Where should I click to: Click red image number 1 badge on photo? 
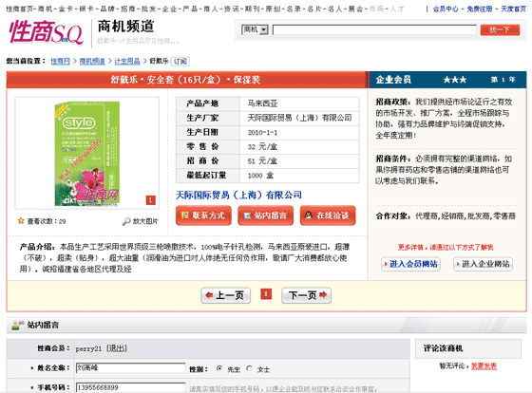[x=151, y=200]
